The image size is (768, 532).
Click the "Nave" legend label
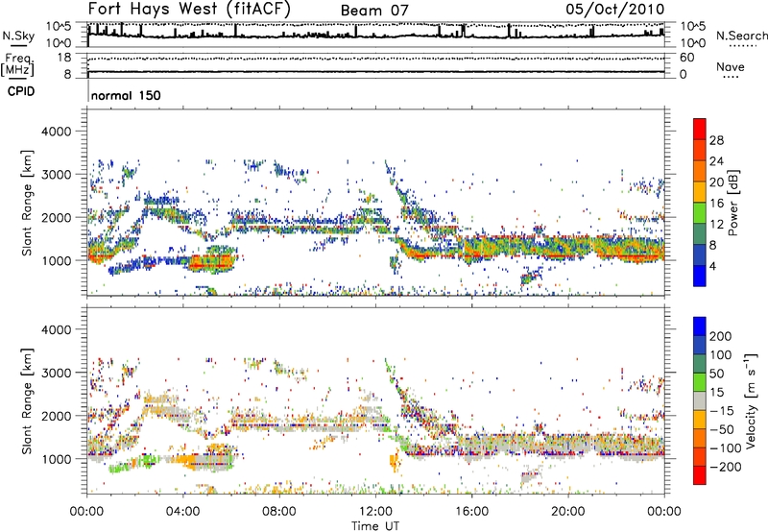coord(730,66)
